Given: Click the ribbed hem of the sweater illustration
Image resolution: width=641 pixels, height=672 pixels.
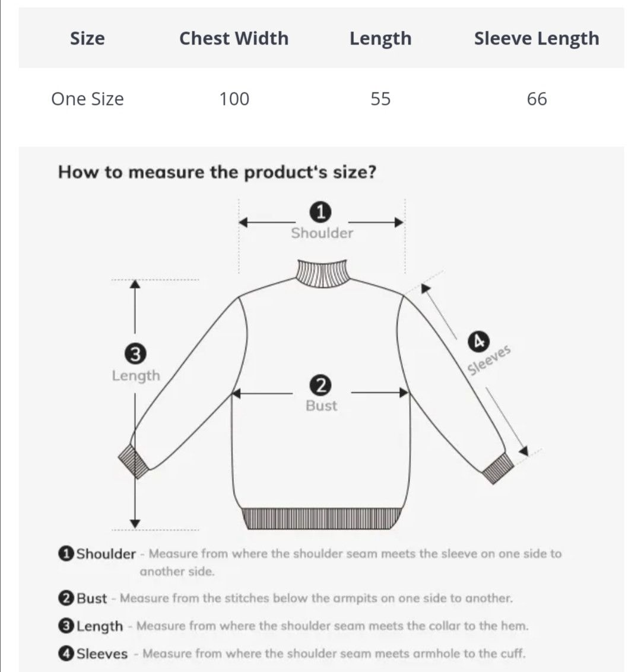Looking at the screenshot, I should (322, 518).
